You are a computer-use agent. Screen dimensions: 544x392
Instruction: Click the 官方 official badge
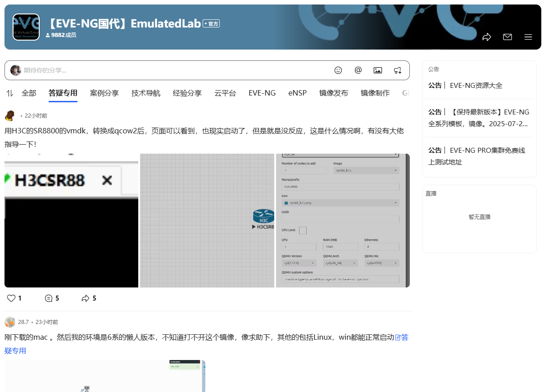[211, 23]
